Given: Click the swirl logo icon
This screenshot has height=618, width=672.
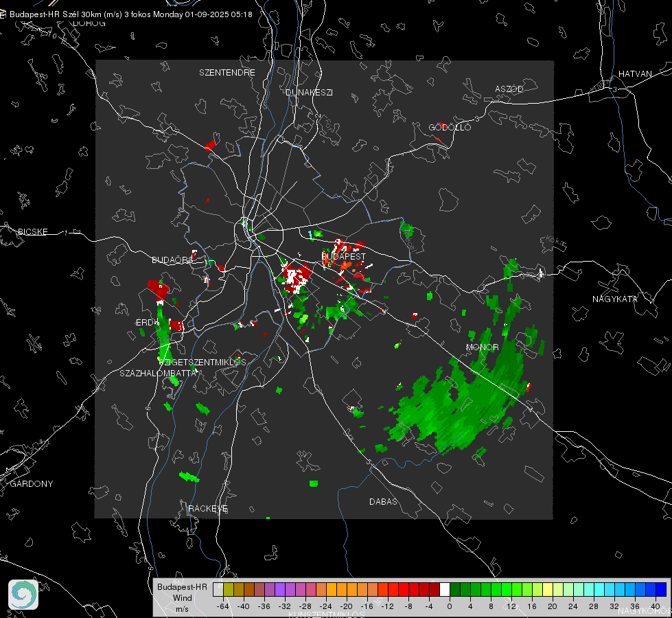Looking at the screenshot, I should pyautogui.click(x=23, y=595).
